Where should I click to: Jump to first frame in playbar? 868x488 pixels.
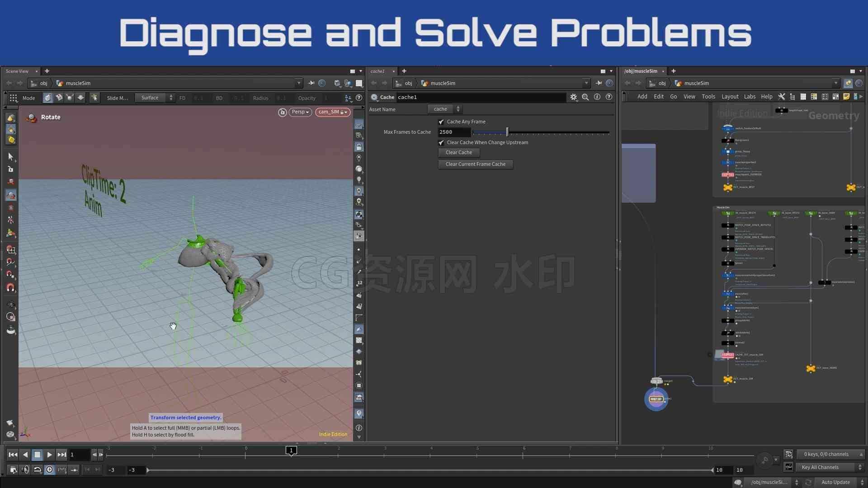pos(13,455)
